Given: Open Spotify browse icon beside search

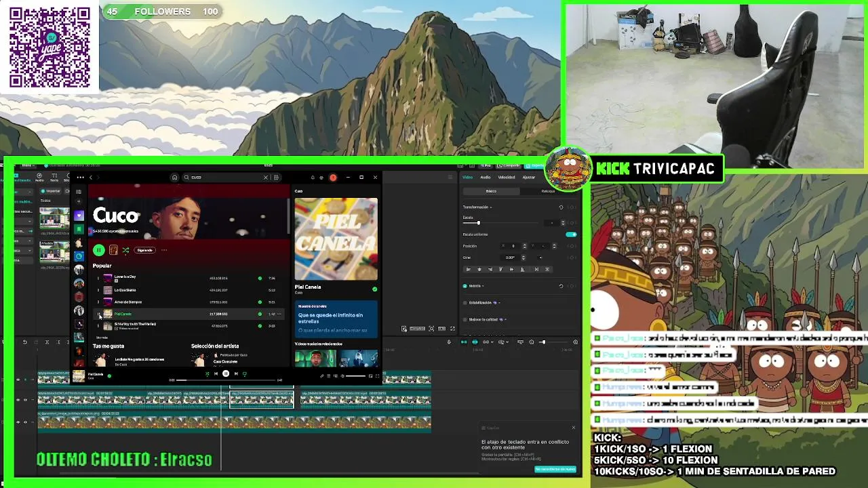Looking at the screenshot, I should [x=276, y=178].
